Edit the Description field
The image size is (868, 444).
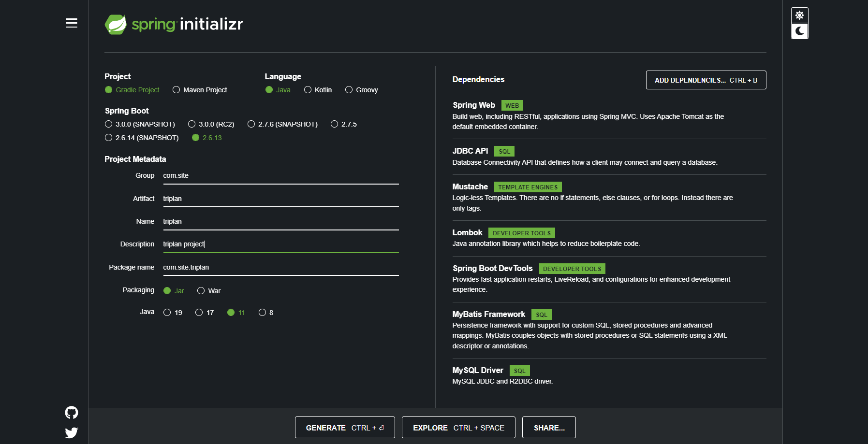[x=281, y=244]
